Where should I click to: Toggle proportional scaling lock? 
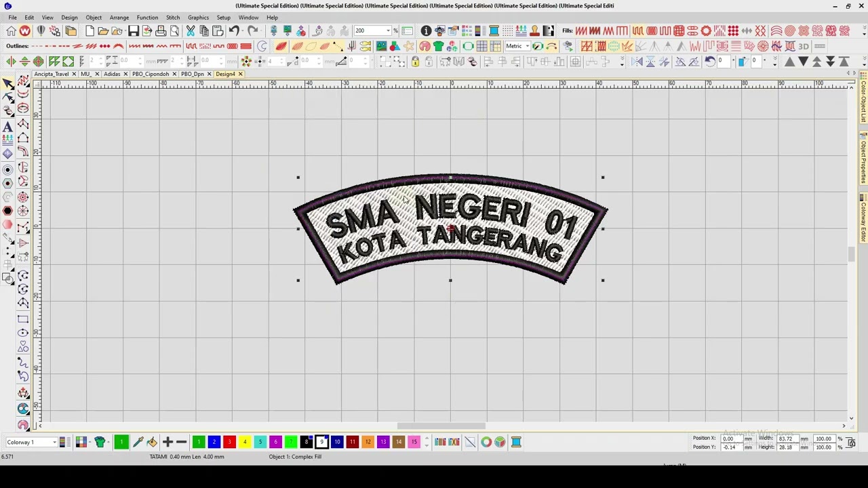pos(851,443)
